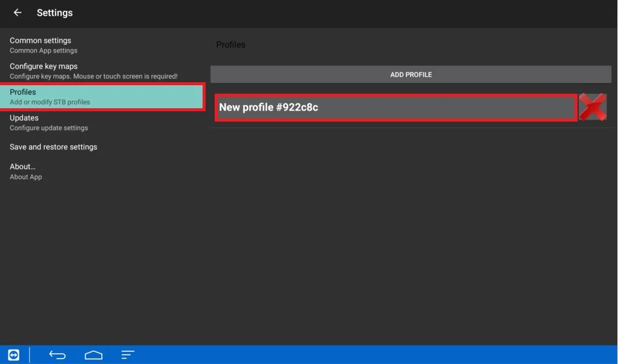Select the Profiles menu entry
The width and height of the screenshot is (618, 364).
click(23, 92)
